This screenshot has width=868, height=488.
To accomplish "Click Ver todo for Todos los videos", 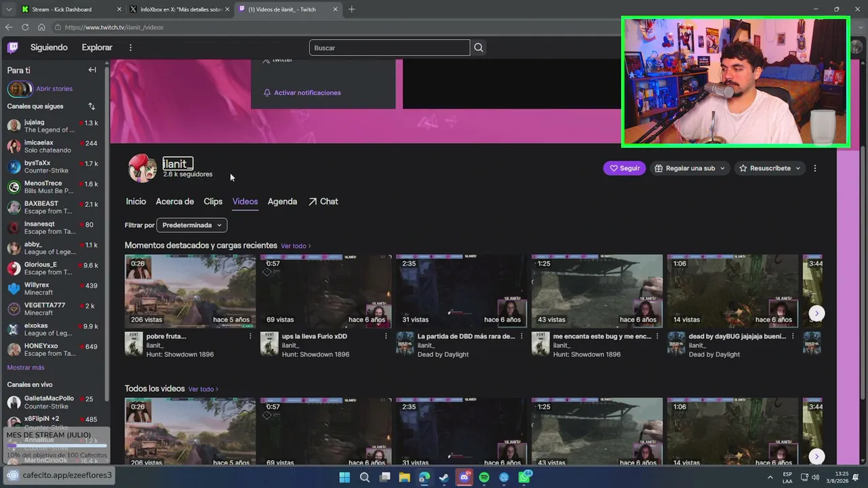I will click(x=203, y=389).
